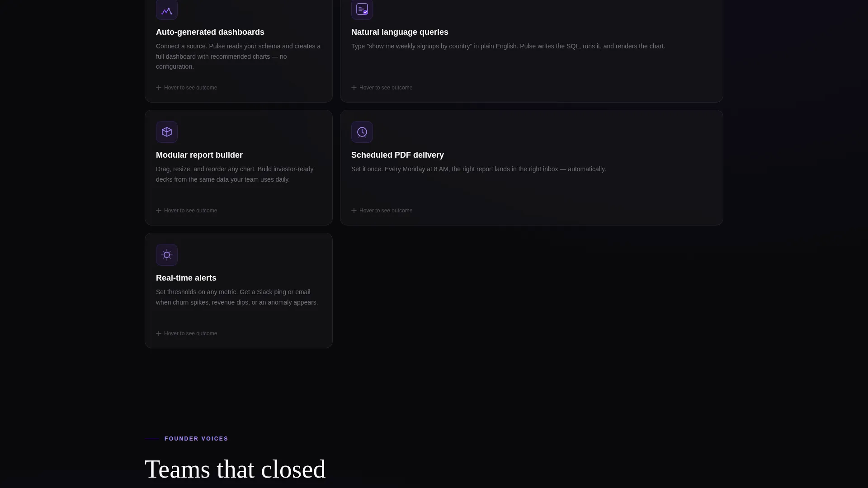The width and height of the screenshot is (868, 488).
Task: Click the plus icon in Modular report builder card
Action: (x=159, y=211)
